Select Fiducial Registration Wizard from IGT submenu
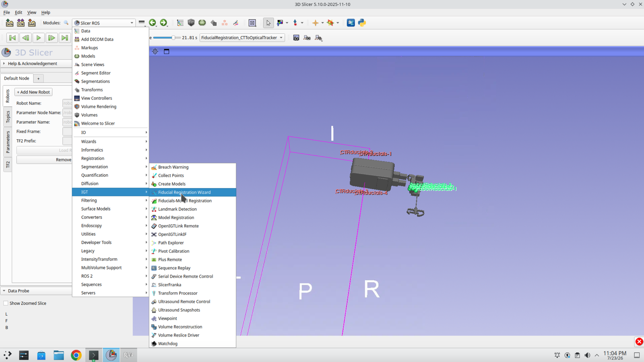644x362 pixels. point(192,192)
